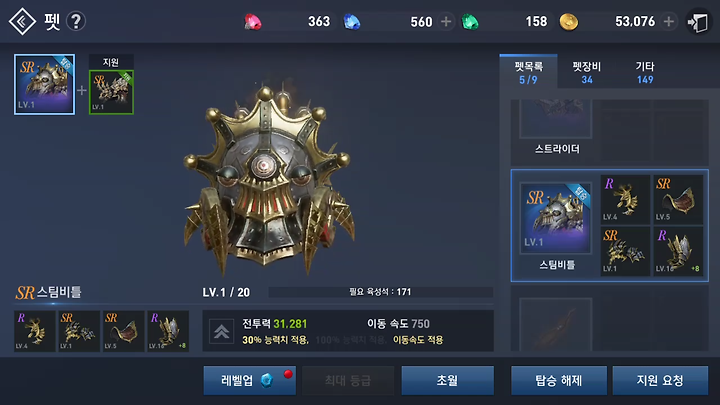Select the mounted SR pet slot
Image resolution: width=720 pixels, height=405 pixels.
pos(44,84)
